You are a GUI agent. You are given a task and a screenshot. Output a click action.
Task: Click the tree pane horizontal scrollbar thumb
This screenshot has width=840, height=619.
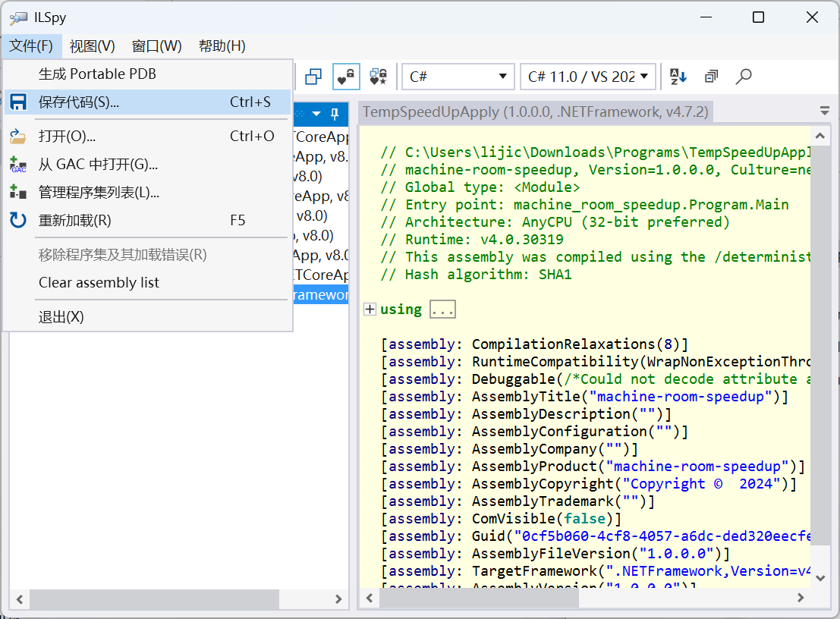pos(154,599)
